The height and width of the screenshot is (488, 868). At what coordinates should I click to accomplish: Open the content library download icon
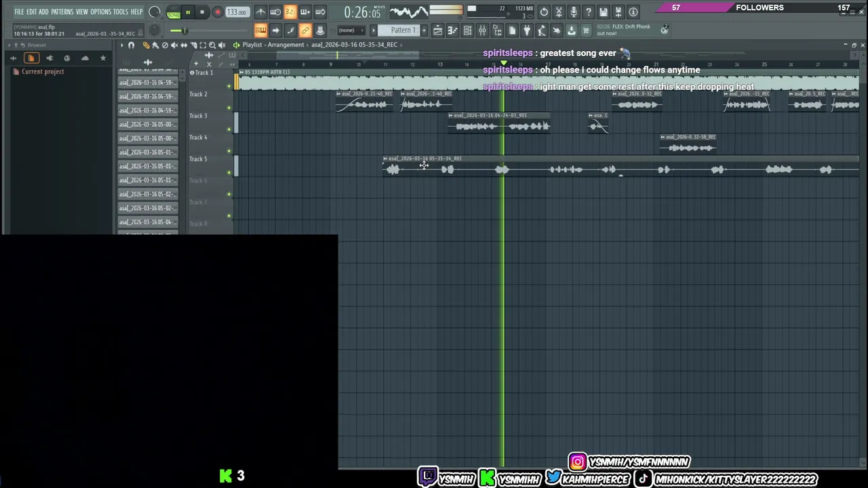coord(572,30)
